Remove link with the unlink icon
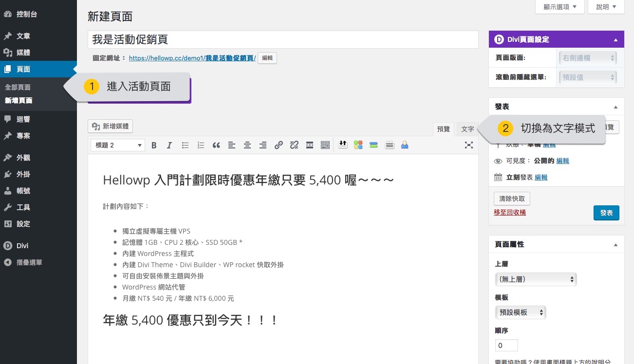Image resolution: width=634 pixels, height=364 pixels. [x=294, y=145]
